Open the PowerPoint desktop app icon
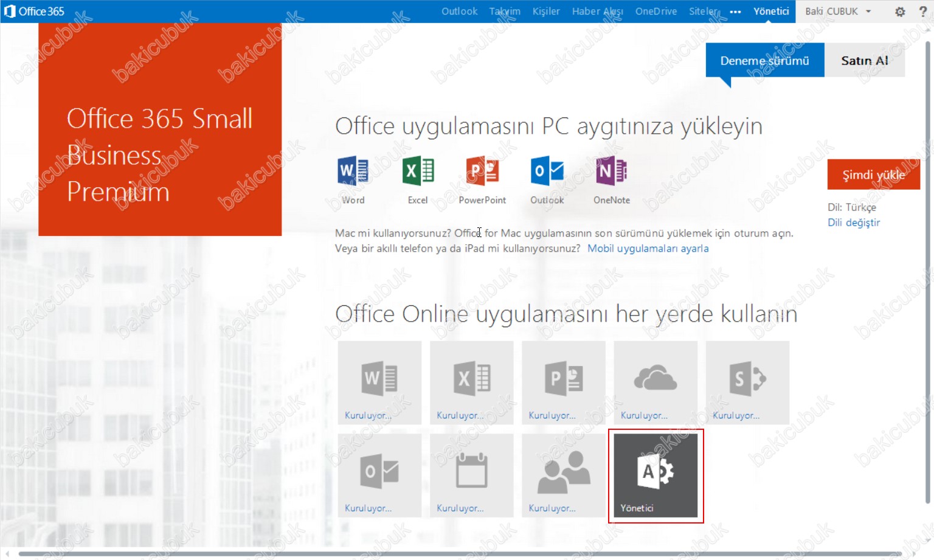The height and width of the screenshot is (560, 934). [x=482, y=171]
